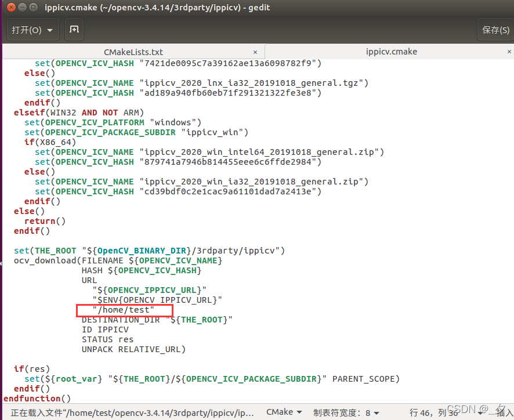Click the if(res) line
This screenshot has width=514, height=420.
click(x=32, y=369)
